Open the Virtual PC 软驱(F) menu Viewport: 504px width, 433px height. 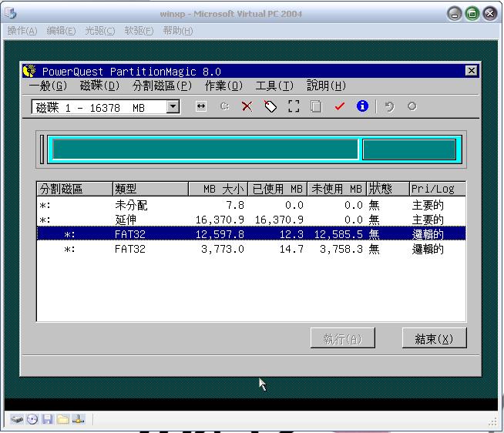[139, 31]
